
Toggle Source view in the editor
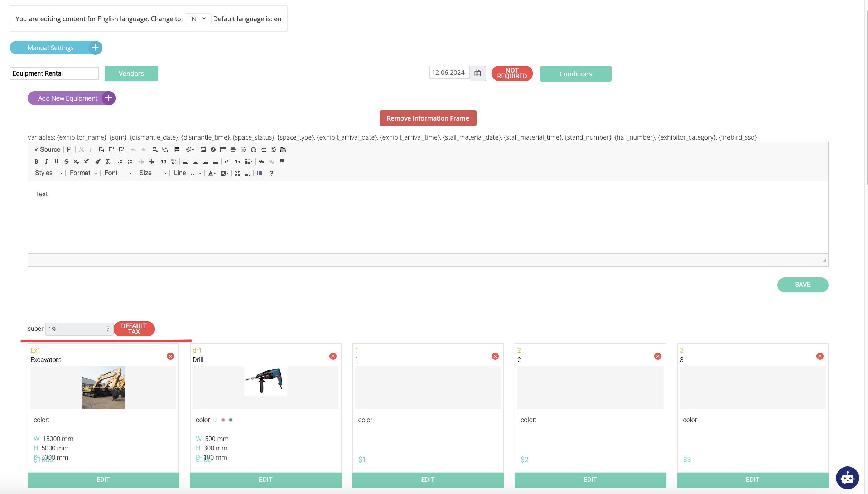[x=47, y=150]
